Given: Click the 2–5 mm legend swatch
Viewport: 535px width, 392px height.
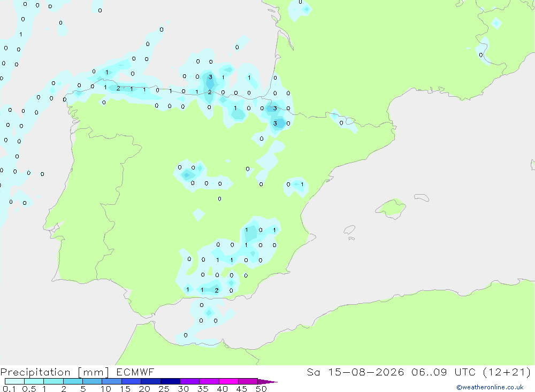Looking at the screenshot, I should [x=73, y=381].
